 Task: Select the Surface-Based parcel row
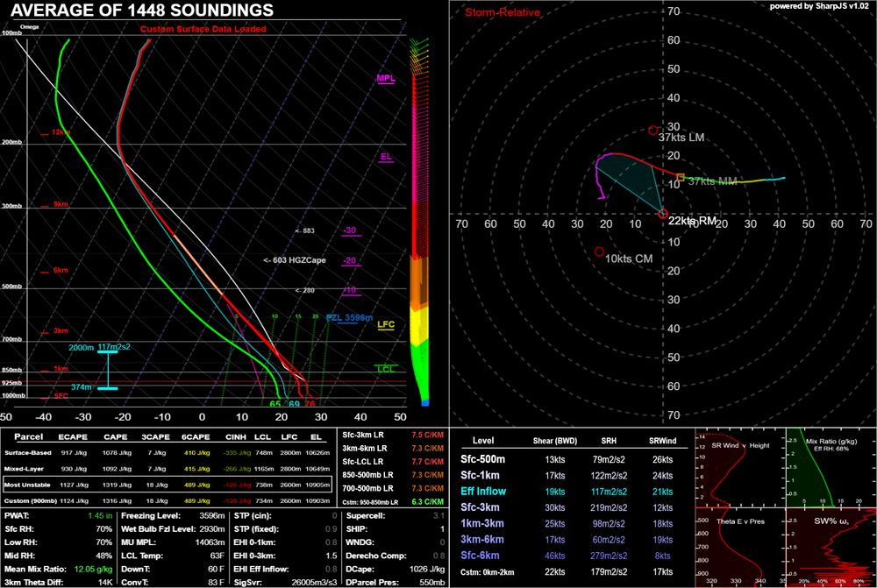coord(168,453)
